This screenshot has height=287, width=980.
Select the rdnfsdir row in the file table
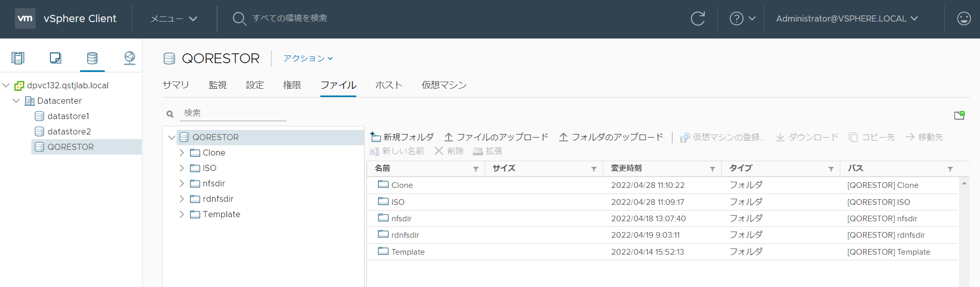[x=662, y=235]
